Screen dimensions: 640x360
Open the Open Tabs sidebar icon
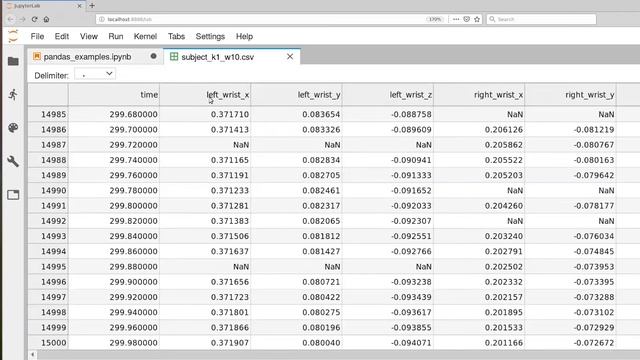[13, 195]
